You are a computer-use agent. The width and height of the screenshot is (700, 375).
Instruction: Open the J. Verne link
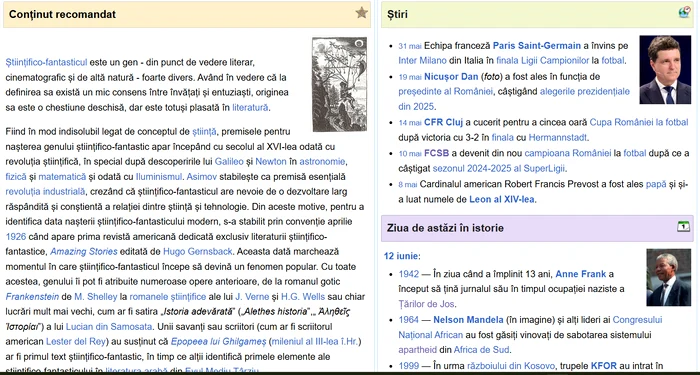[252, 296]
